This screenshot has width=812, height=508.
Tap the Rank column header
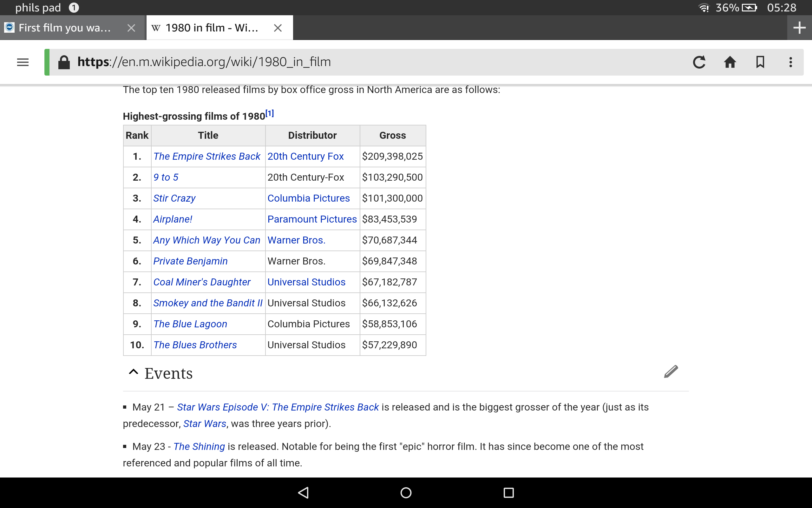tap(137, 135)
